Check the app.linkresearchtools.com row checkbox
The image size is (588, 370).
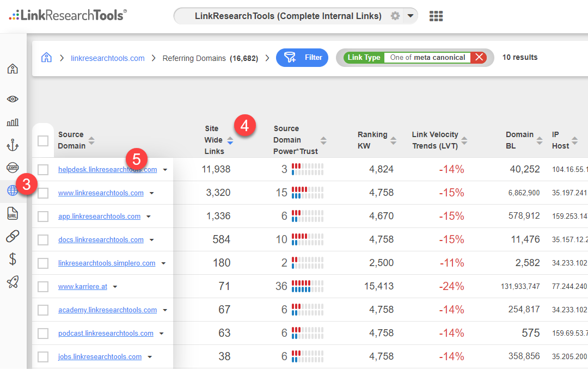[x=43, y=217]
